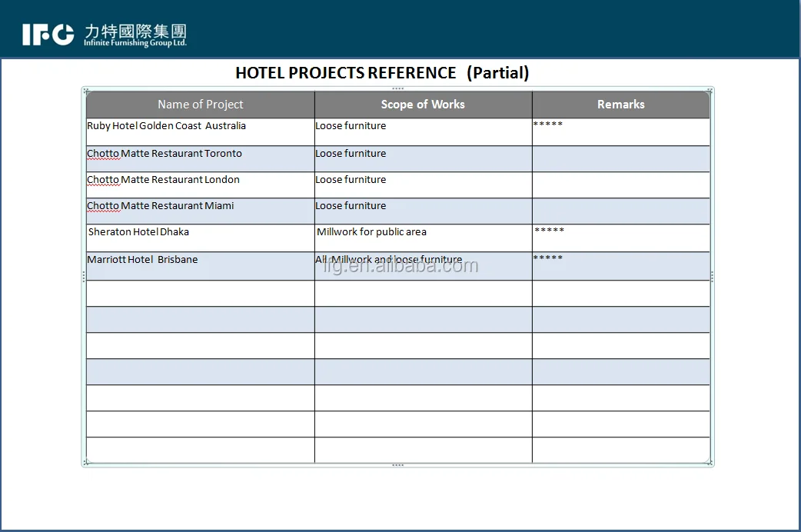The height and width of the screenshot is (532, 801).
Task: Click the 'Marriott Hotel Brisbane' cell
Action: pos(142,260)
